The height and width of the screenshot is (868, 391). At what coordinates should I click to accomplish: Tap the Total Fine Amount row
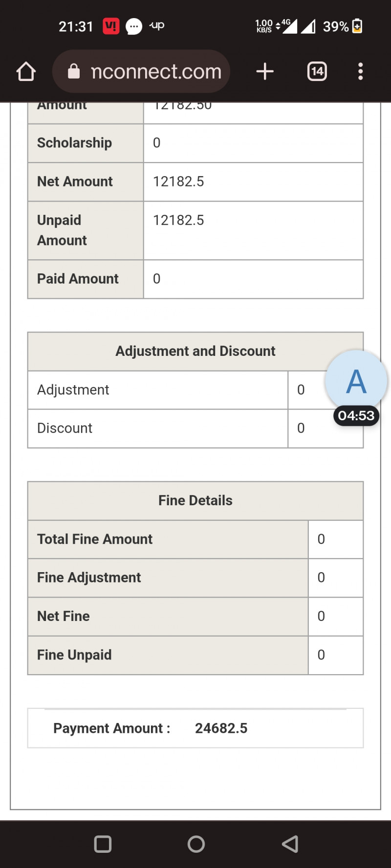(x=95, y=539)
